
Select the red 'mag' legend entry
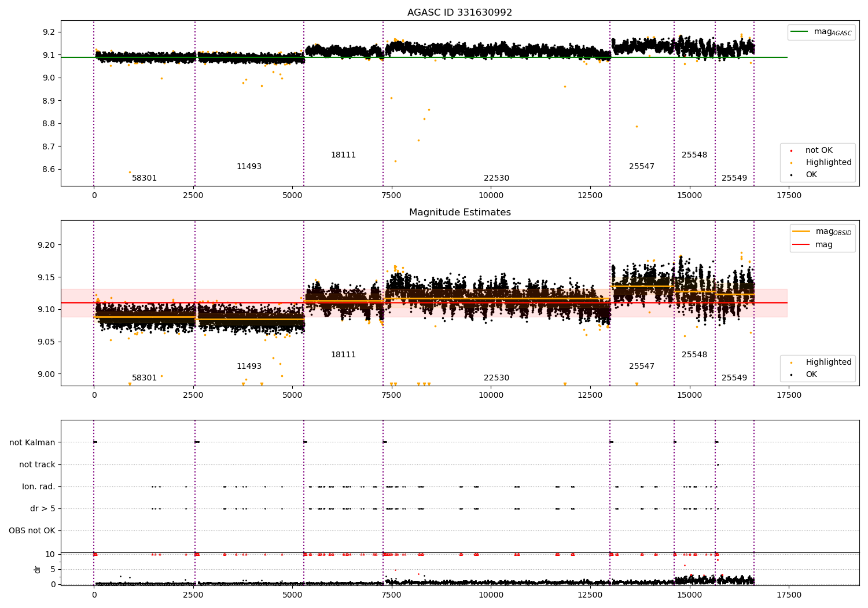point(812,245)
